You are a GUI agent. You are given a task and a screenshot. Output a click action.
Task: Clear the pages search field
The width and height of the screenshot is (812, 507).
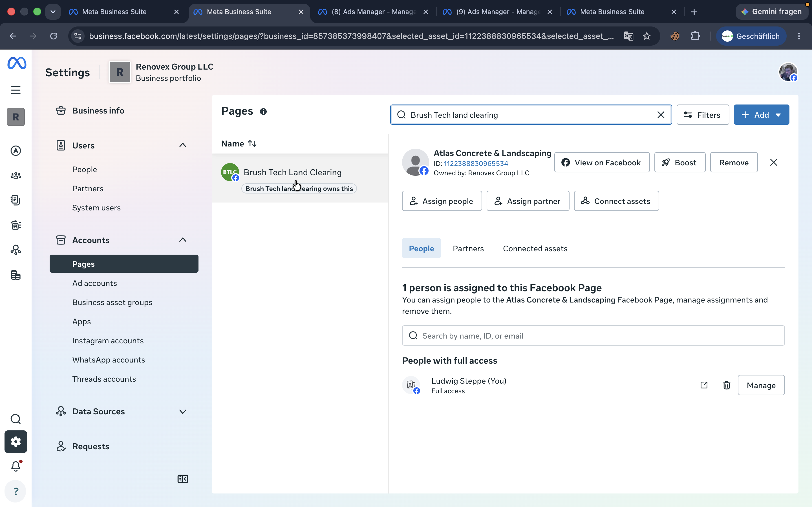[661, 115]
